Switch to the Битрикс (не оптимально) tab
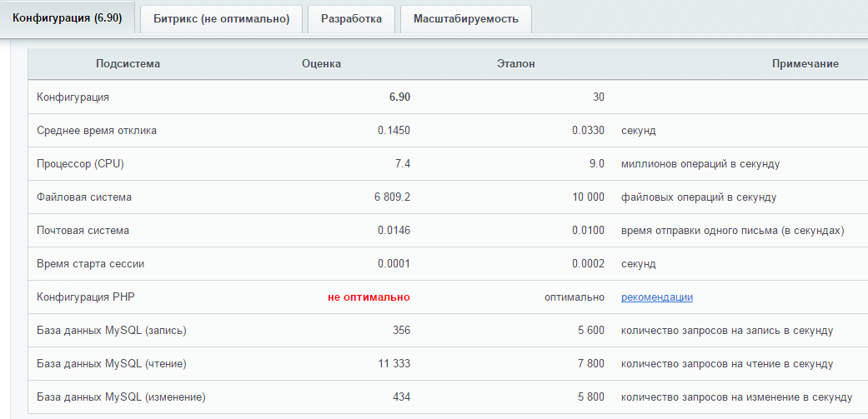 pos(221,19)
